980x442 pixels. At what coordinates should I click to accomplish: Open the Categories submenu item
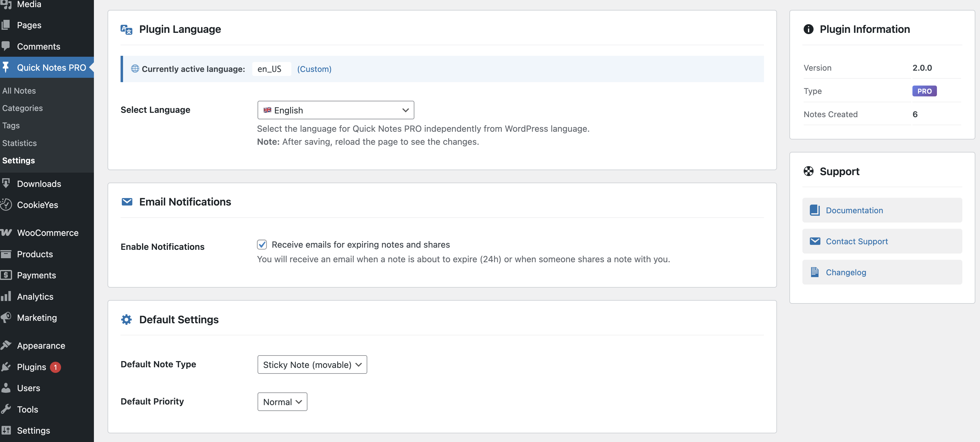click(22, 108)
